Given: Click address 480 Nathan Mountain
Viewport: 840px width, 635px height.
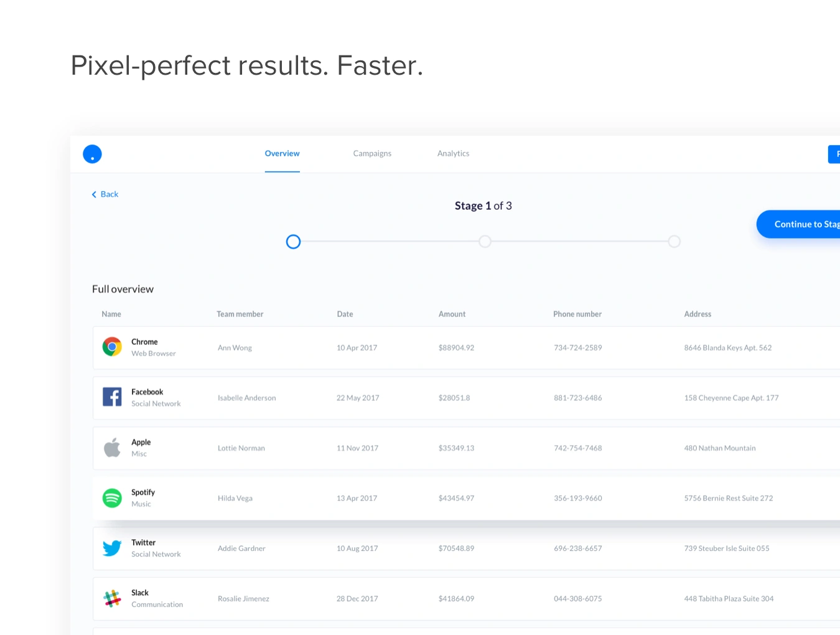Looking at the screenshot, I should click(x=720, y=448).
